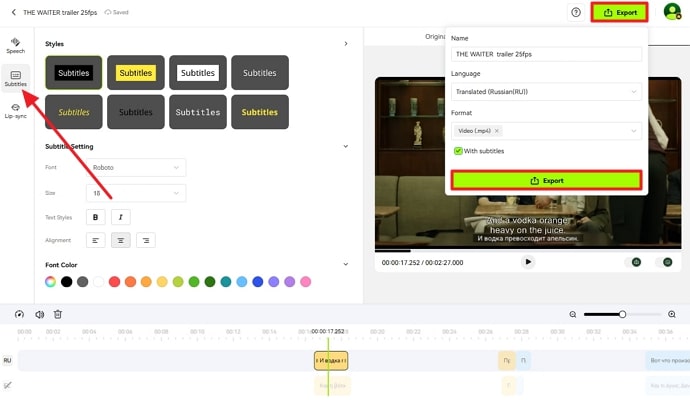Select yellow italic subtitle style
The width and height of the screenshot is (690, 400).
(73, 112)
